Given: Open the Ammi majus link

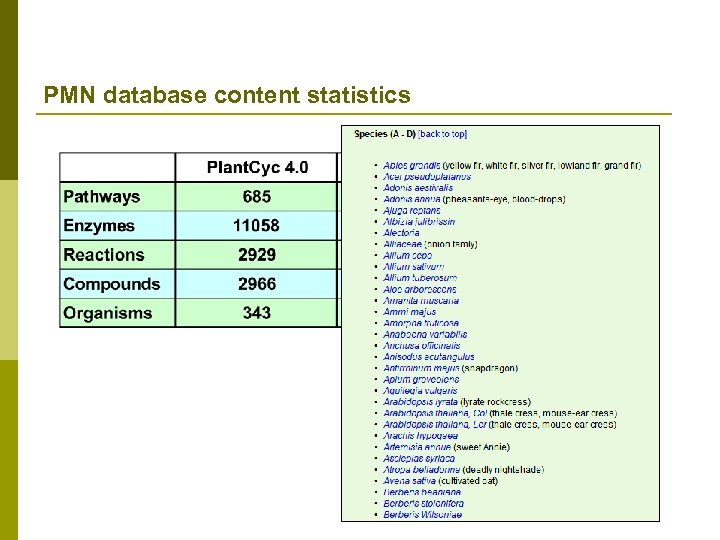Looking at the screenshot, I should click(410, 312).
